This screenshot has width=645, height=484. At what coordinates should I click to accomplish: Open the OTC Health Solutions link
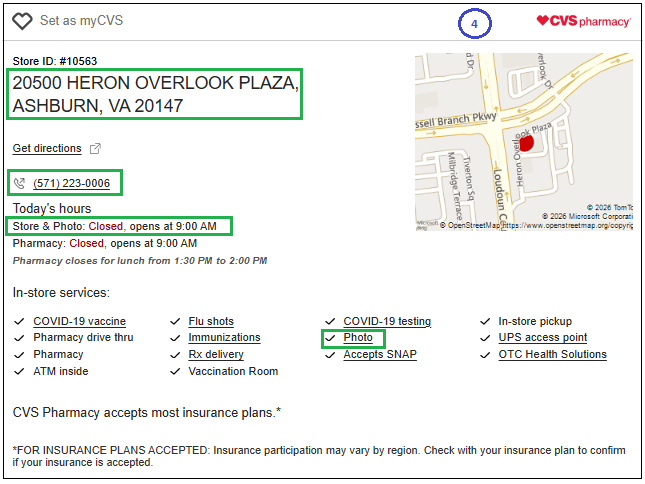tap(552, 354)
